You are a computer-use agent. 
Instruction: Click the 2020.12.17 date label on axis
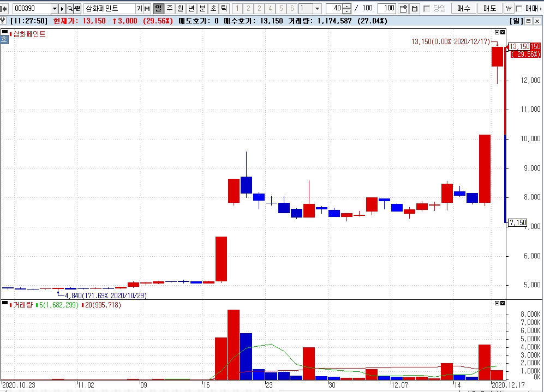(x=509, y=385)
